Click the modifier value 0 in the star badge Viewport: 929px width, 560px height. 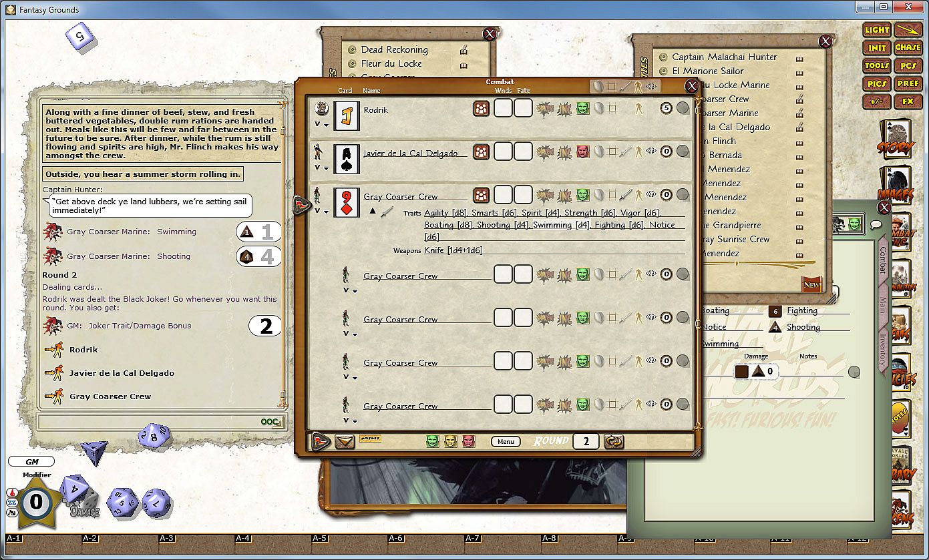pyautogui.click(x=36, y=501)
